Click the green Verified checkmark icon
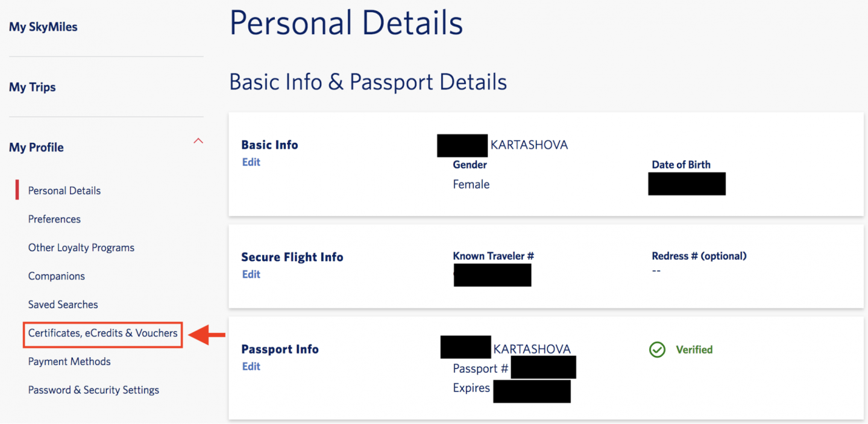Viewport: 868px width, 424px height. click(x=657, y=350)
